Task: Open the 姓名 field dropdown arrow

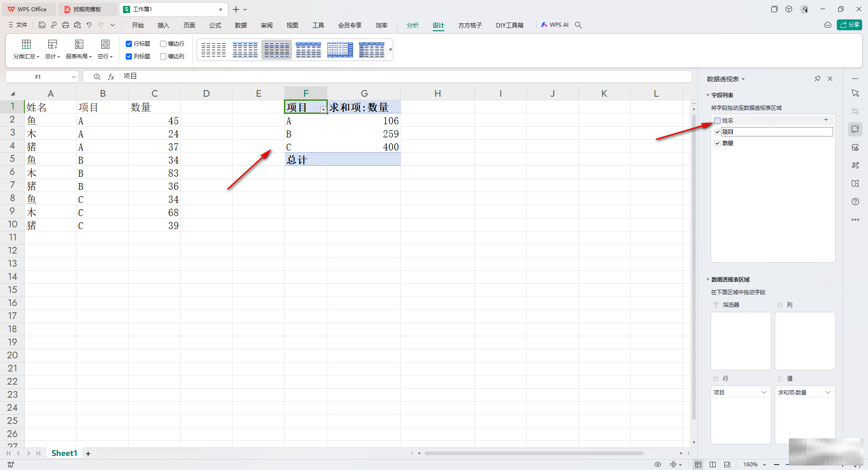Action: point(826,120)
